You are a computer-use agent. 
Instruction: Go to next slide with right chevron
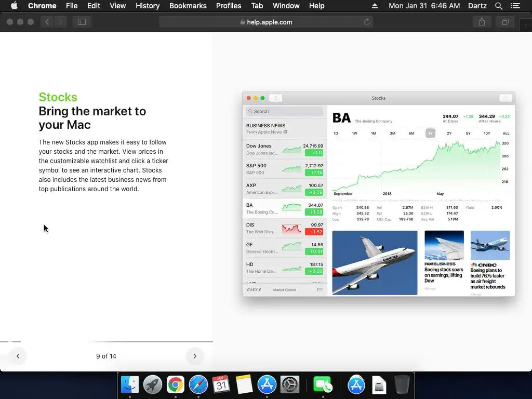(x=195, y=356)
